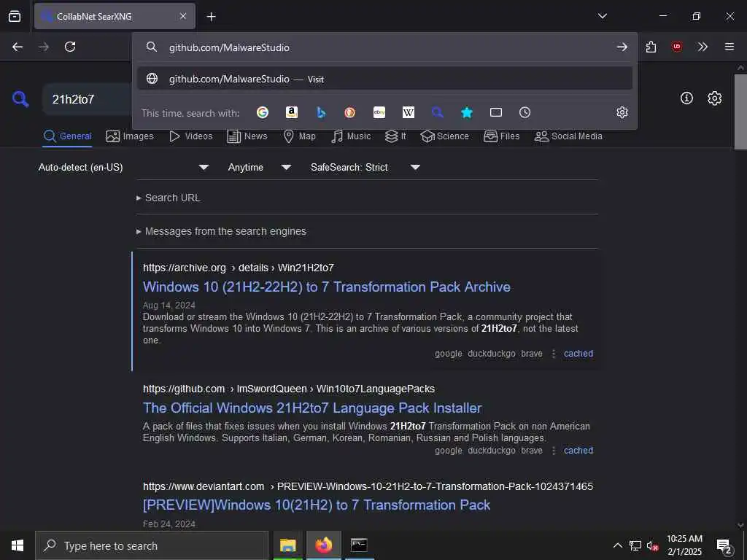This screenshot has width=747, height=560.
Task: Search this time with DuckDuckGo
Action: 349,112
